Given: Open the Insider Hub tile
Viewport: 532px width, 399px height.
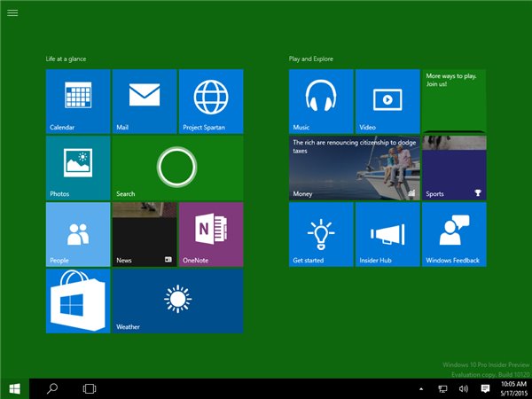Looking at the screenshot, I should (387, 234).
